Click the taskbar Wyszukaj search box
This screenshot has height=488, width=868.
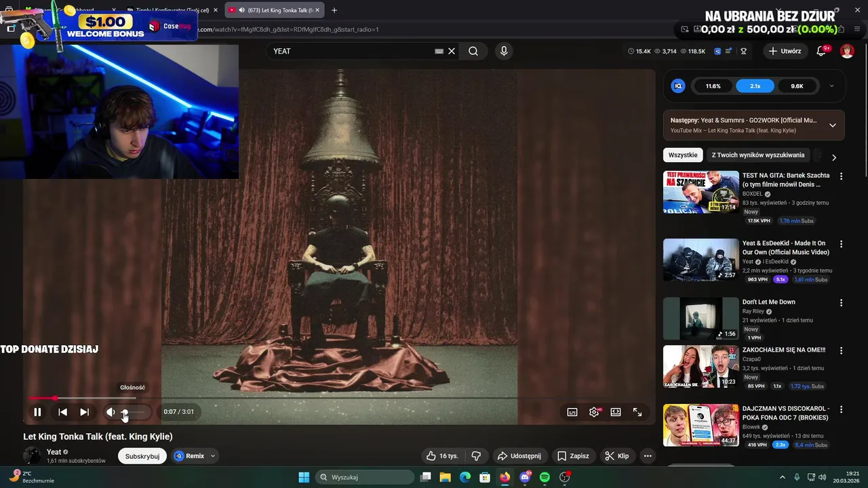(365, 477)
